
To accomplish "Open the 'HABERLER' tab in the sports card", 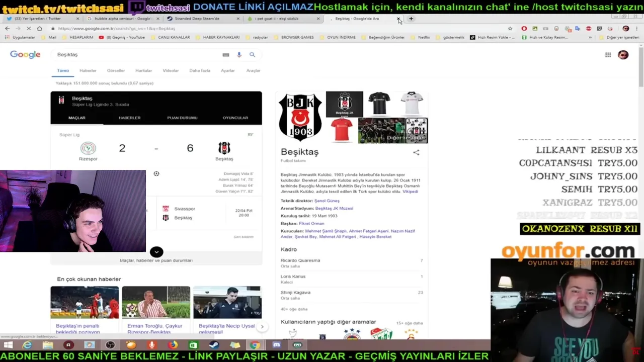I will (x=129, y=118).
